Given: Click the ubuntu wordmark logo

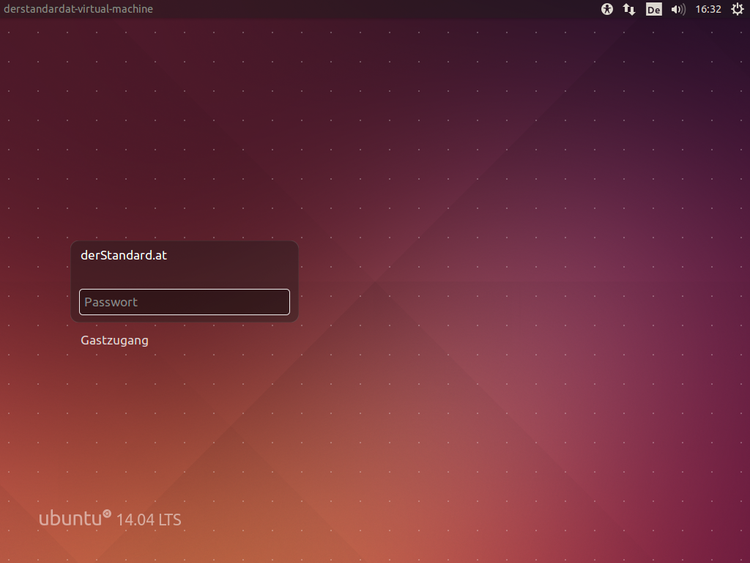Looking at the screenshot, I should [x=70, y=519].
